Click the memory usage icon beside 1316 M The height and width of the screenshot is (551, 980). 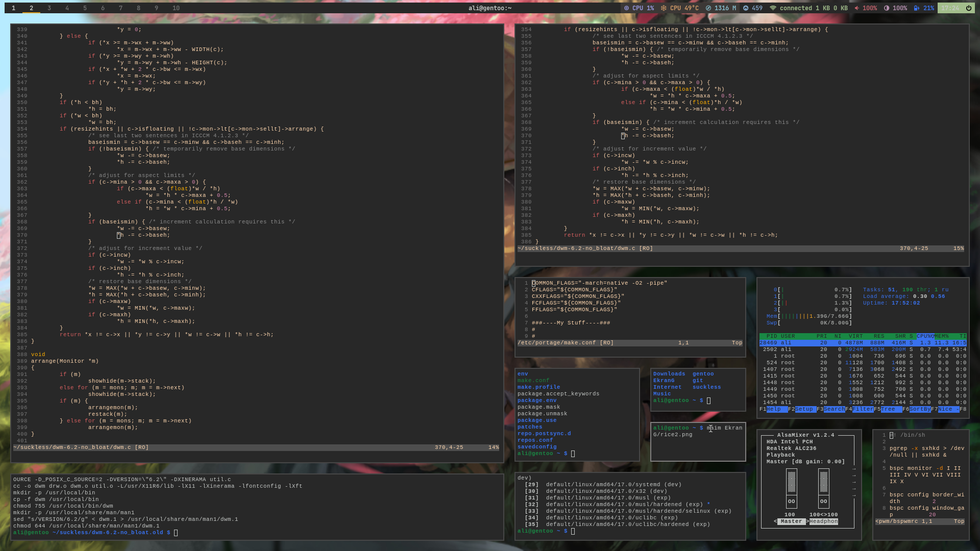pyautogui.click(x=708, y=8)
